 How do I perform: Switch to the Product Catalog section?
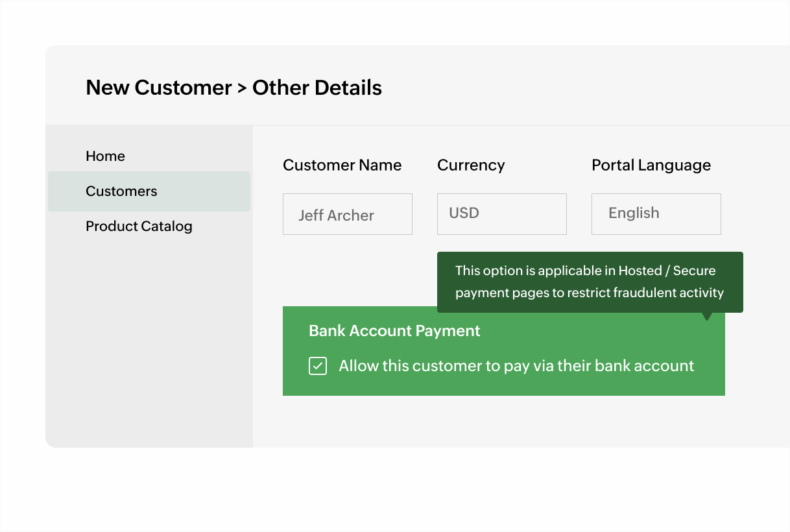pyautogui.click(x=139, y=226)
